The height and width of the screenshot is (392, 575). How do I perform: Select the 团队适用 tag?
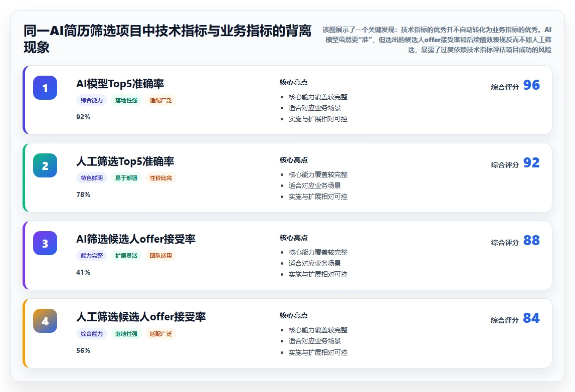tap(160, 256)
